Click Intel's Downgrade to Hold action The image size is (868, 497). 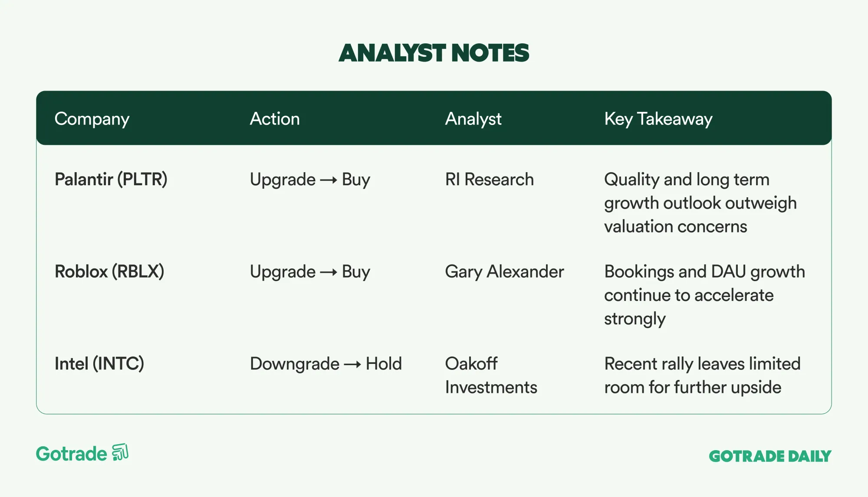tap(326, 364)
